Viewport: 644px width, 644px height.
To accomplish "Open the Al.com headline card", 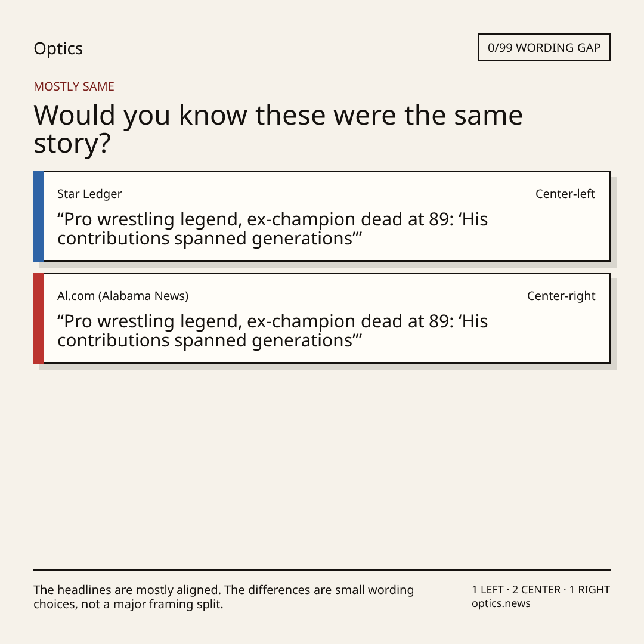I will pos(322,318).
